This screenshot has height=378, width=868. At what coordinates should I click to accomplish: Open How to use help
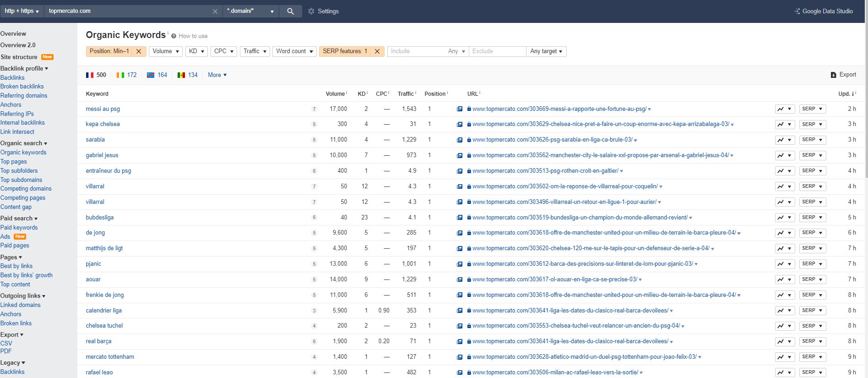click(189, 36)
